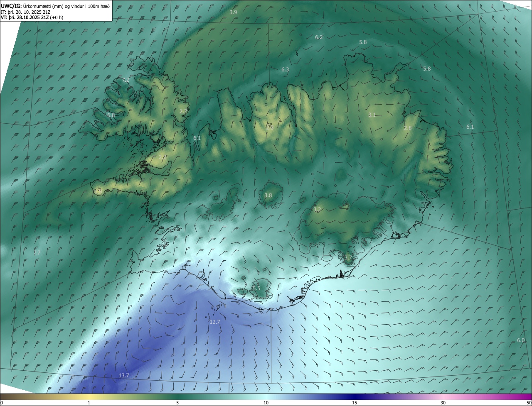
Task: Click the 13.7 value label
Action: pyautogui.click(x=124, y=375)
